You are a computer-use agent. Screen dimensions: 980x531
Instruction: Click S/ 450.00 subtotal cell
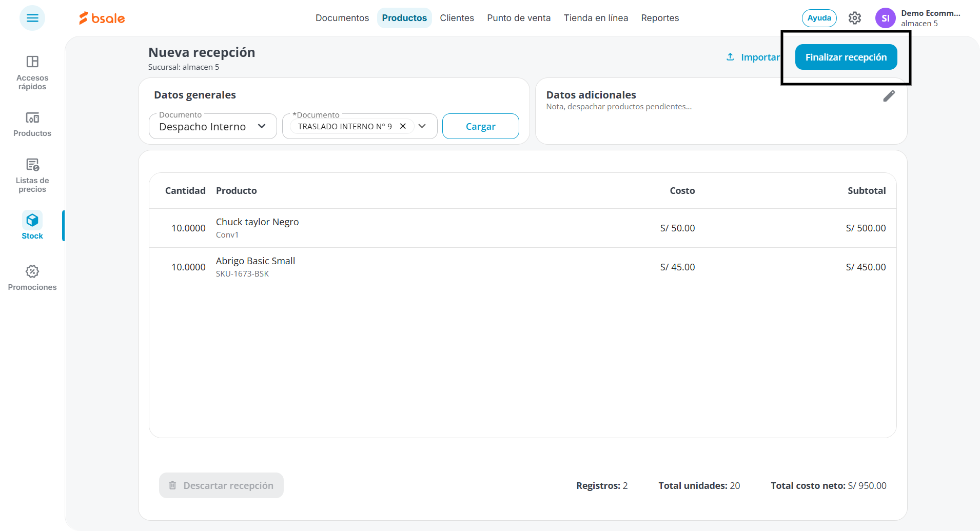(866, 267)
